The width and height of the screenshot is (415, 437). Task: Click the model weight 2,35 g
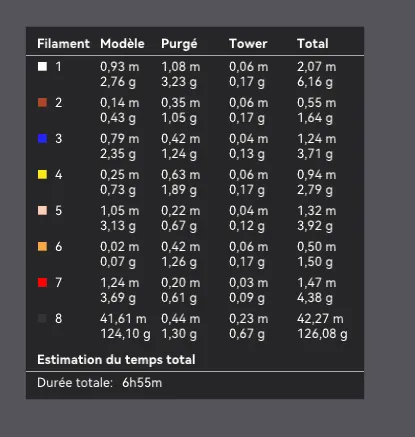[x=118, y=154]
